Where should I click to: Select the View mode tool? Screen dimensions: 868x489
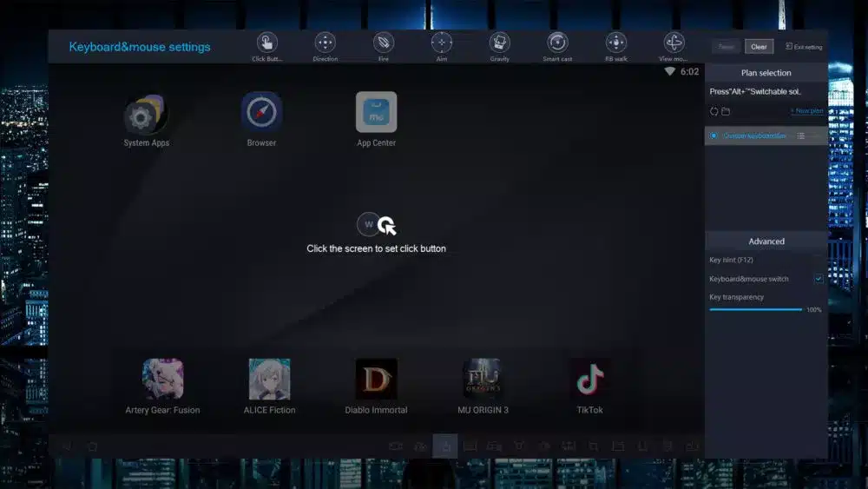click(674, 47)
